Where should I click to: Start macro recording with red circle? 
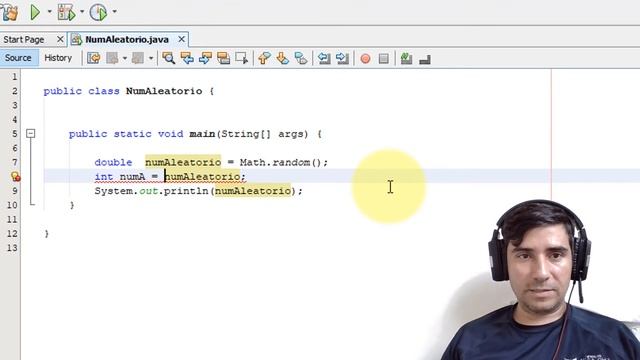tap(365, 59)
